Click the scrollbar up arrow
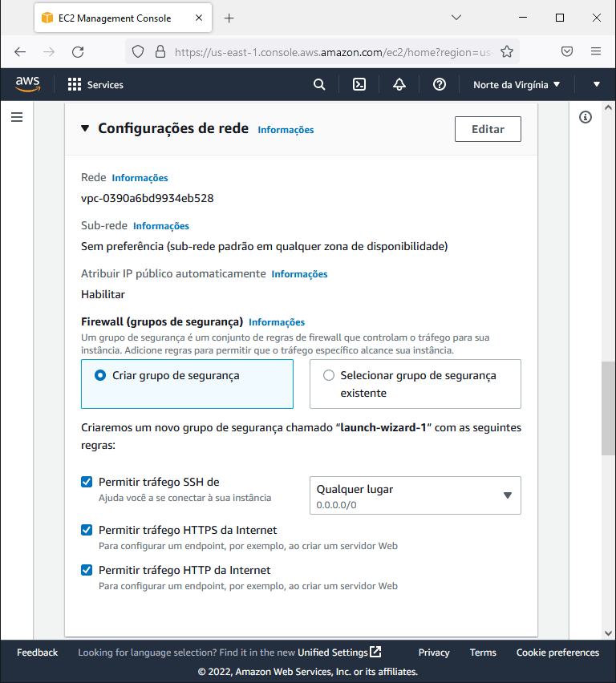Screen dimensions: 616x683 coord(608,107)
